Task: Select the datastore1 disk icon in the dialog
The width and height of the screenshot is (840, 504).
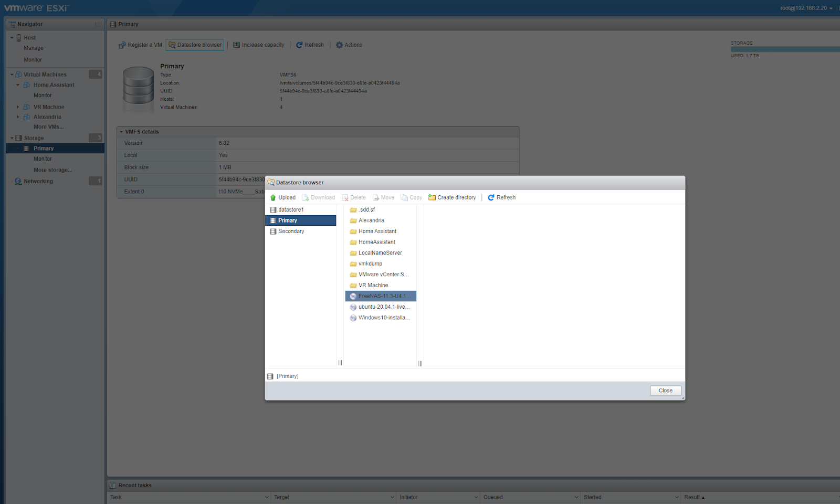Action: [273, 210]
